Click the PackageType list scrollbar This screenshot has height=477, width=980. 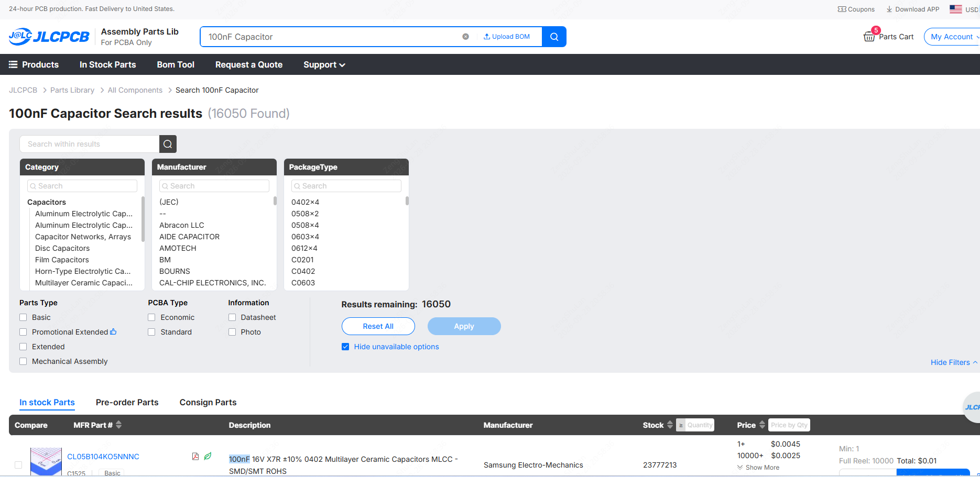pyautogui.click(x=407, y=201)
